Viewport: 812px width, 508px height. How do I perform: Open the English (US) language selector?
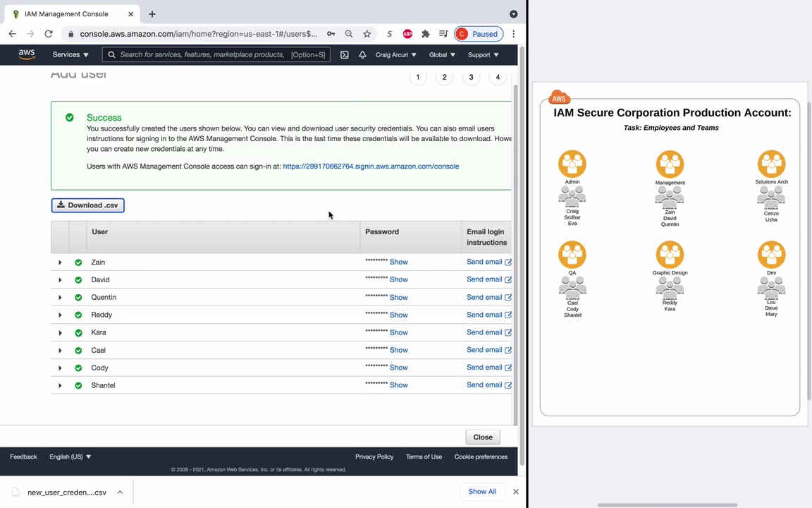[70, 456]
